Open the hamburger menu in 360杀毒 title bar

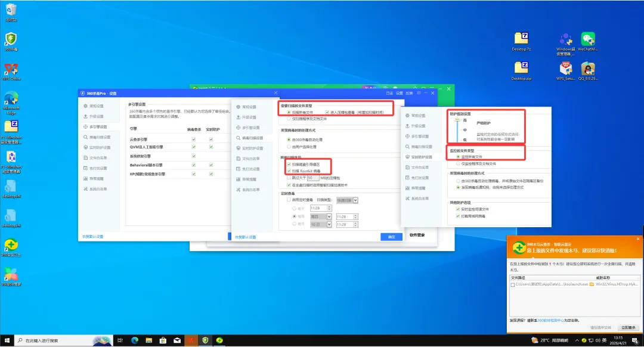(x=419, y=93)
